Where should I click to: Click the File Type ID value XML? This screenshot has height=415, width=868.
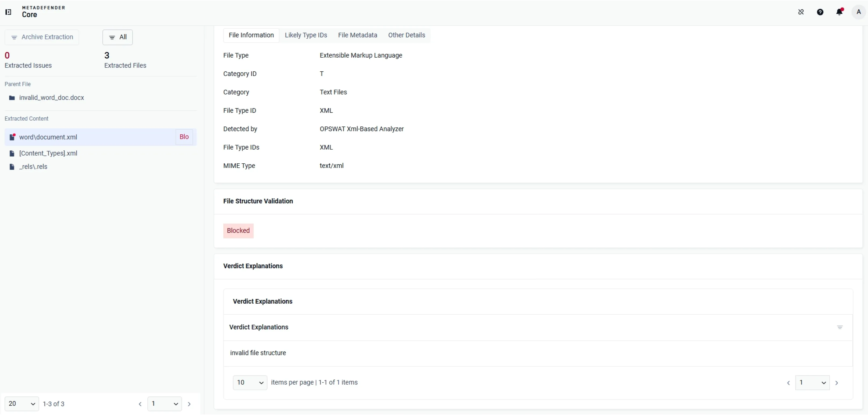pyautogui.click(x=326, y=111)
